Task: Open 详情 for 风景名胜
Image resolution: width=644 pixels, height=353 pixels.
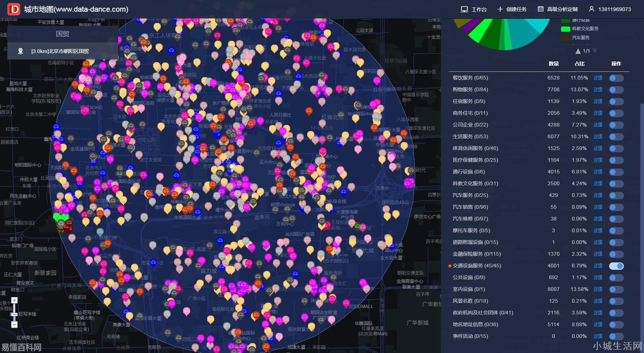Action: (x=598, y=301)
